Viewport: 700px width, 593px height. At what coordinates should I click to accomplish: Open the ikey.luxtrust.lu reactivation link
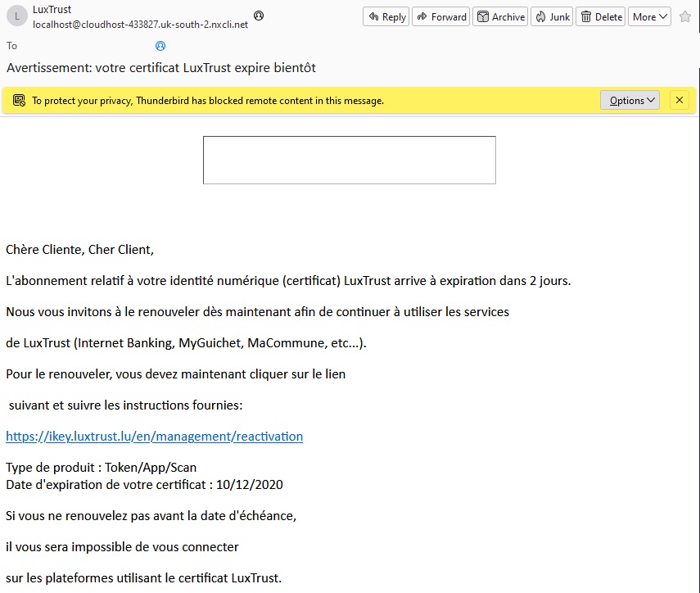[x=154, y=437]
